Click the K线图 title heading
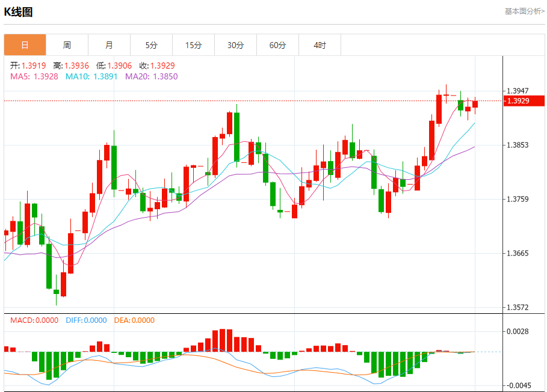The image size is (547, 392). pos(19,12)
